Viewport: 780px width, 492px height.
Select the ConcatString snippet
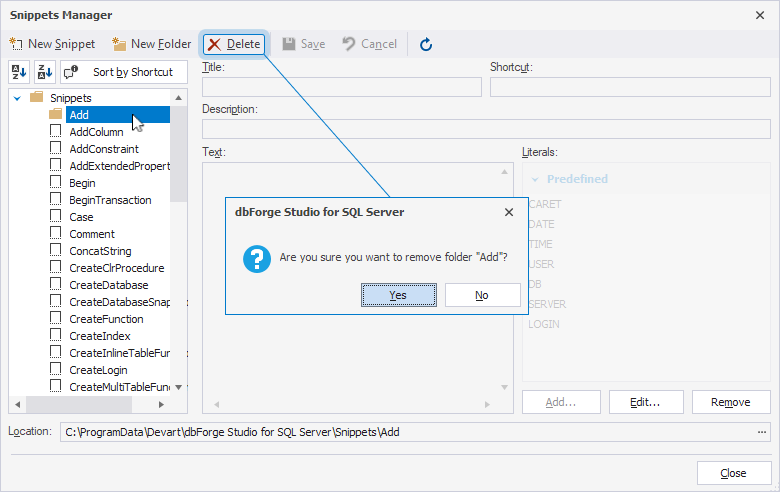point(100,251)
